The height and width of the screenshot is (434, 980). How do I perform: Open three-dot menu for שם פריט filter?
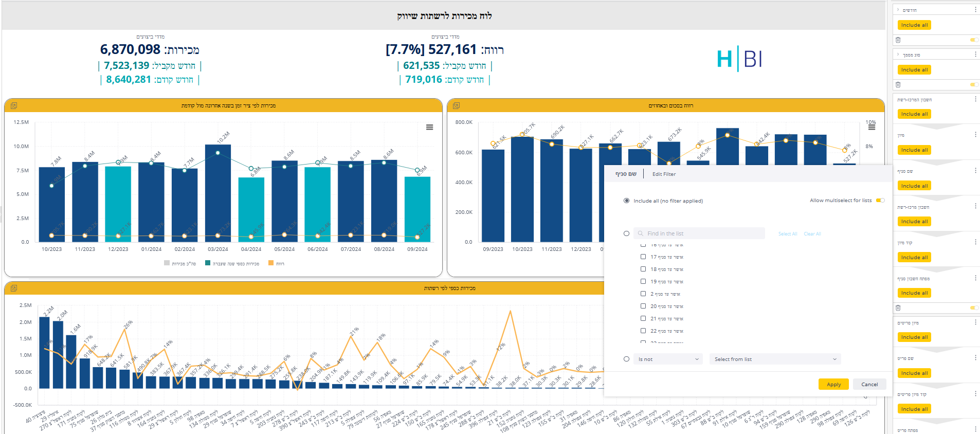click(975, 357)
